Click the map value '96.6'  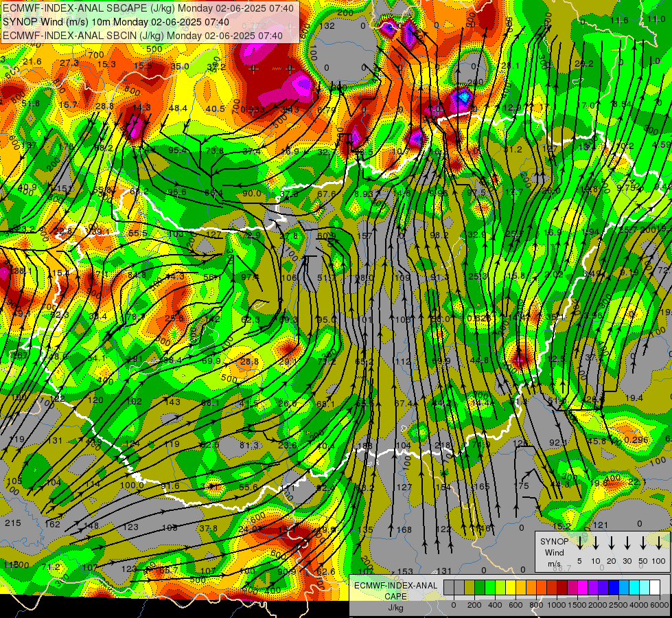tap(176, 192)
